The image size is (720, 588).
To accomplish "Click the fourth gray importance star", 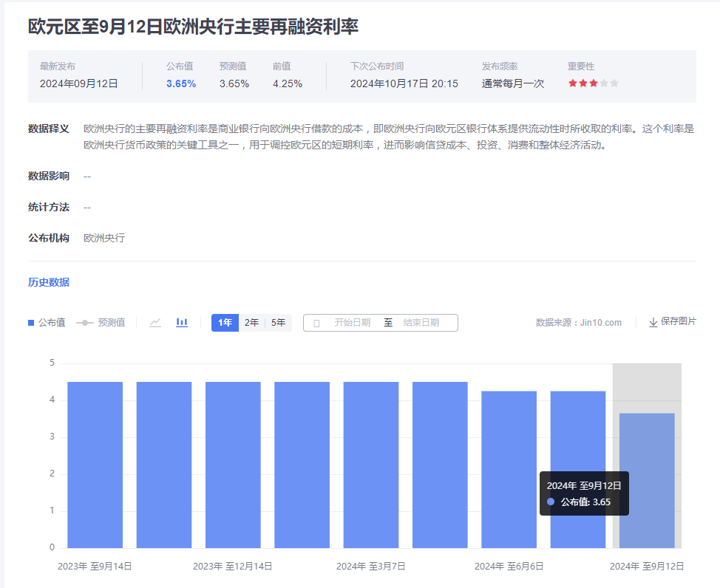I will click(x=604, y=83).
